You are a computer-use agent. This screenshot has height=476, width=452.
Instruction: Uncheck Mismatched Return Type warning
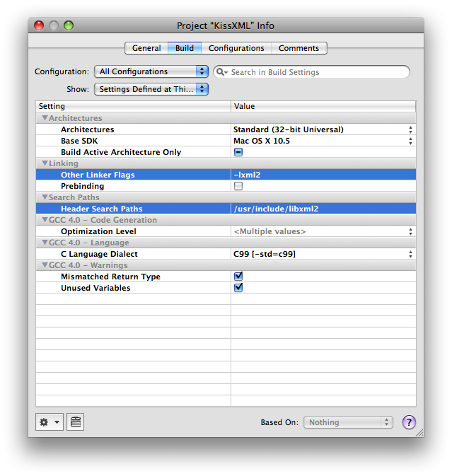coord(238,277)
